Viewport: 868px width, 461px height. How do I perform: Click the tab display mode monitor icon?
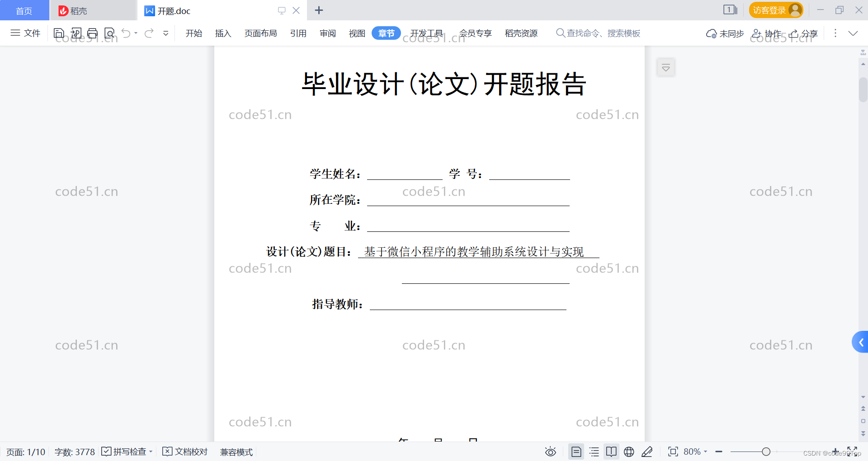(x=282, y=10)
